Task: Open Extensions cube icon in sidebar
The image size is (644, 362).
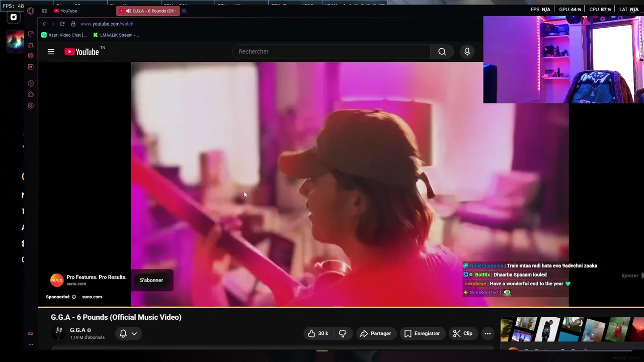Action: click(31, 95)
